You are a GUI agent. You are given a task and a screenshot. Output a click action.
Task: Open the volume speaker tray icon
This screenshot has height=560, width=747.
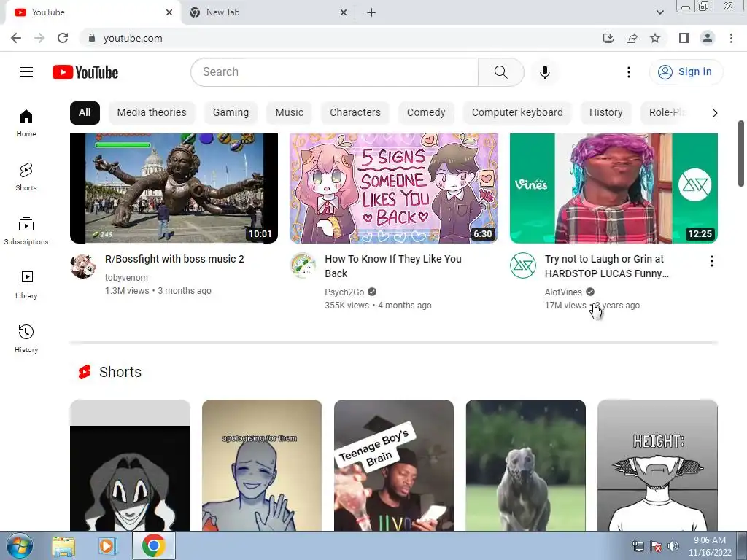pyautogui.click(x=673, y=546)
